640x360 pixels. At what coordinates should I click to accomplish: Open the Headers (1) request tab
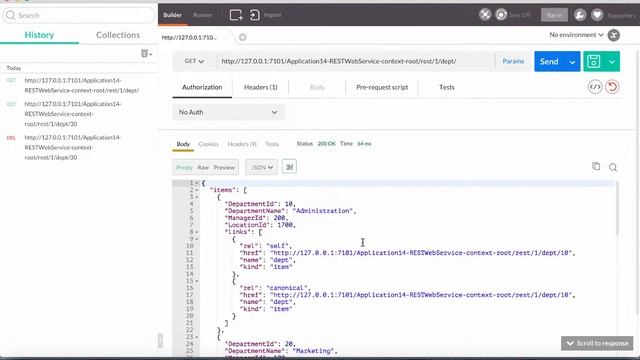(260, 87)
